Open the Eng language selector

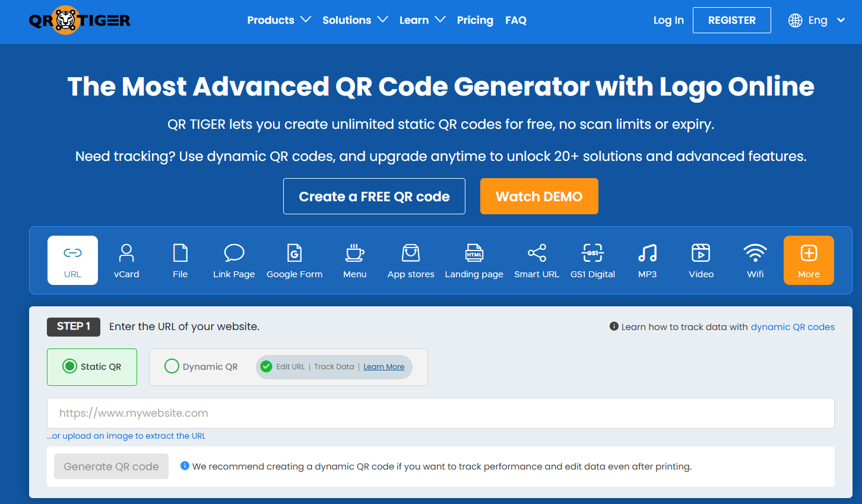817,20
